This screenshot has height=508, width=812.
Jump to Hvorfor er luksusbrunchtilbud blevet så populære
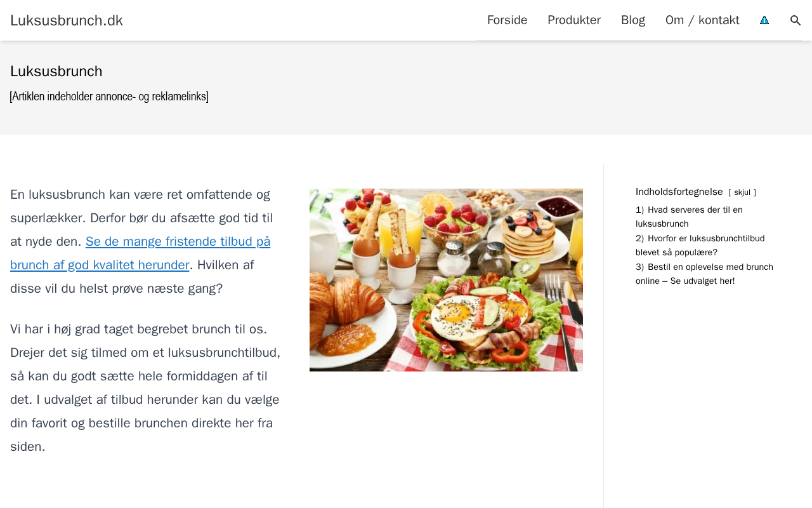coord(700,245)
